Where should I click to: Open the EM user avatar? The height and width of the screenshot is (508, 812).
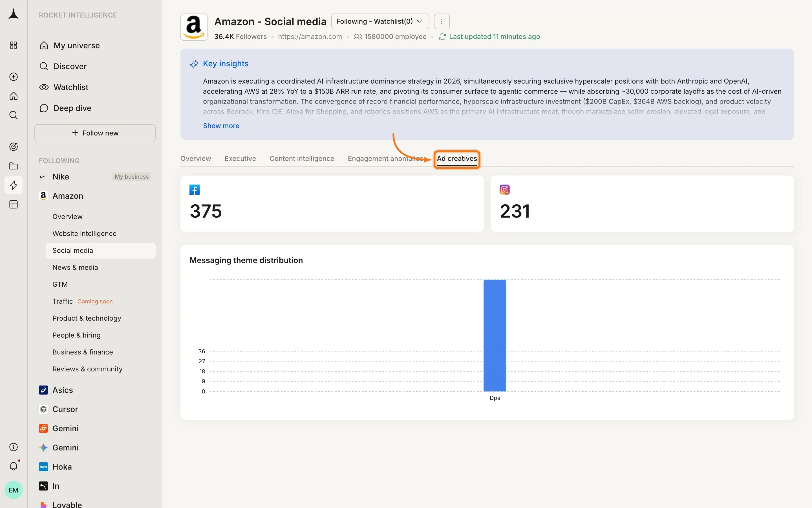pos(14,490)
